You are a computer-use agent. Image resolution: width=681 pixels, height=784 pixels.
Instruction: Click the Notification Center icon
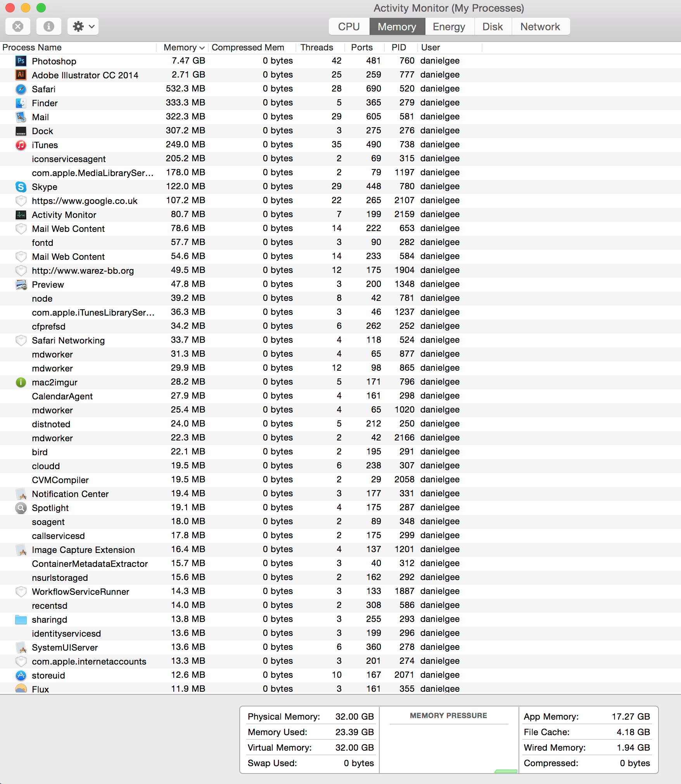(21, 494)
